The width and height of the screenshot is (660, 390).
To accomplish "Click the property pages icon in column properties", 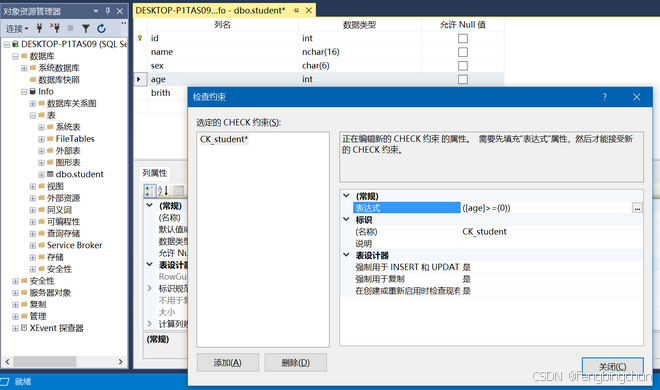I will 179,191.
